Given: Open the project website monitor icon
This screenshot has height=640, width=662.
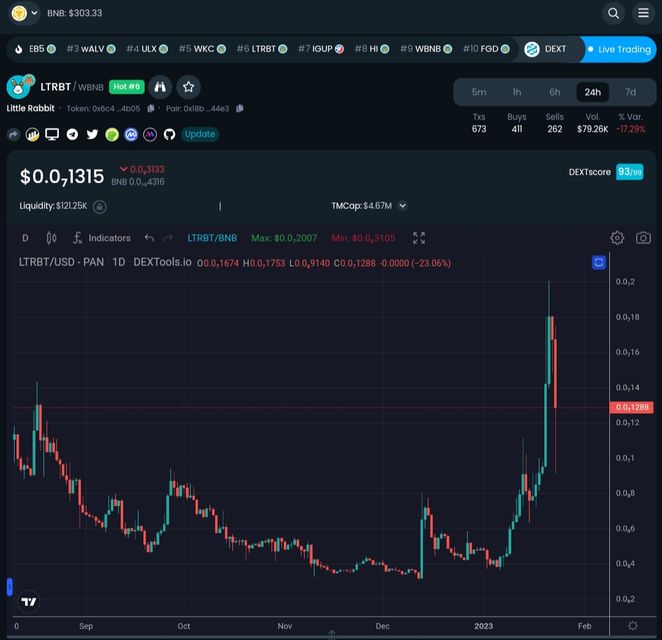Looking at the screenshot, I should (52, 135).
